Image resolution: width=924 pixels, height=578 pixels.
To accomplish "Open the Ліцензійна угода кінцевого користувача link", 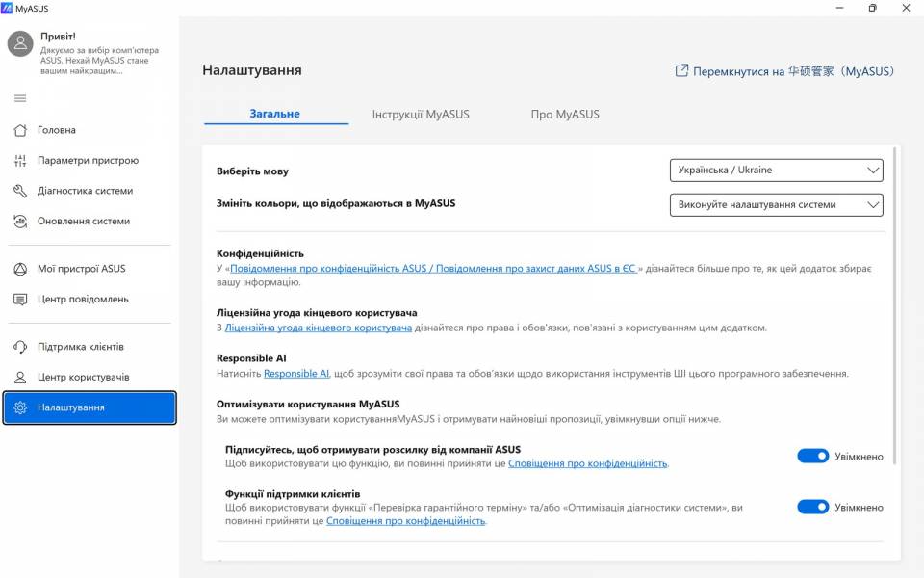I will [x=319, y=328].
